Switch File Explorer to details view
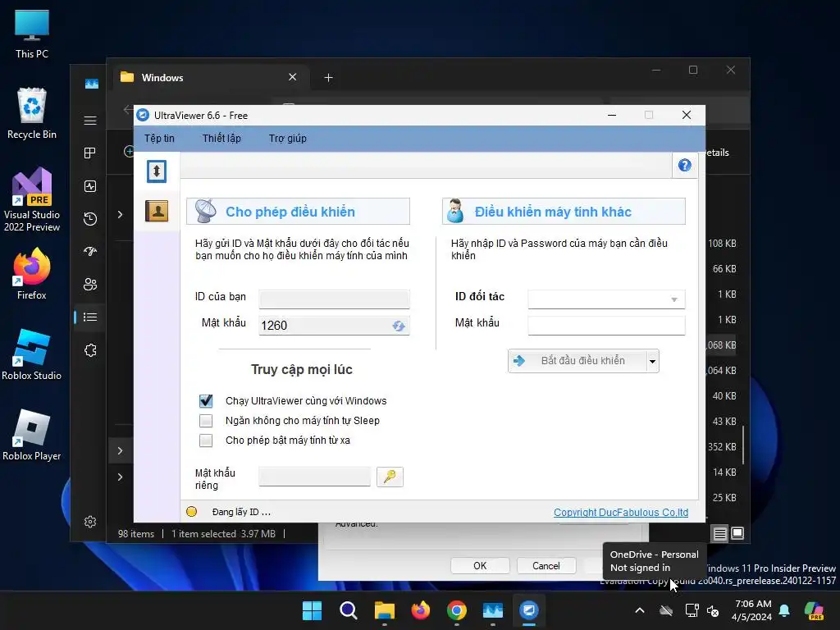This screenshot has width=840, height=630. click(720, 533)
